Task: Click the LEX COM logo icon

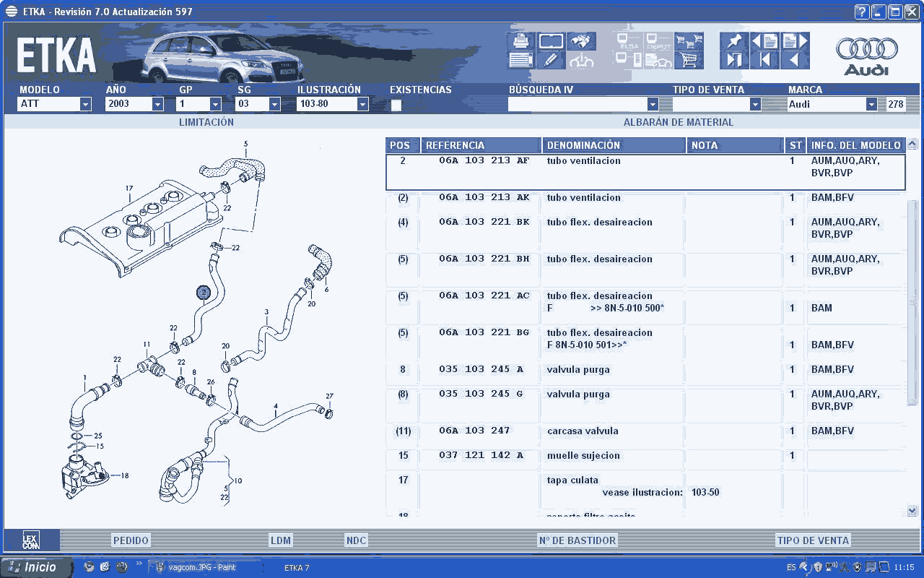Action: 31,540
